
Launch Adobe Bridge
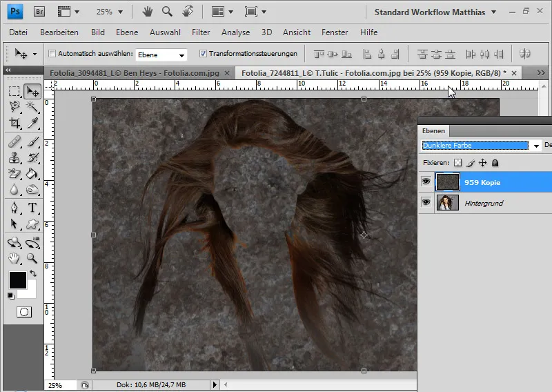pyautogui.click(x=39, y=12)
